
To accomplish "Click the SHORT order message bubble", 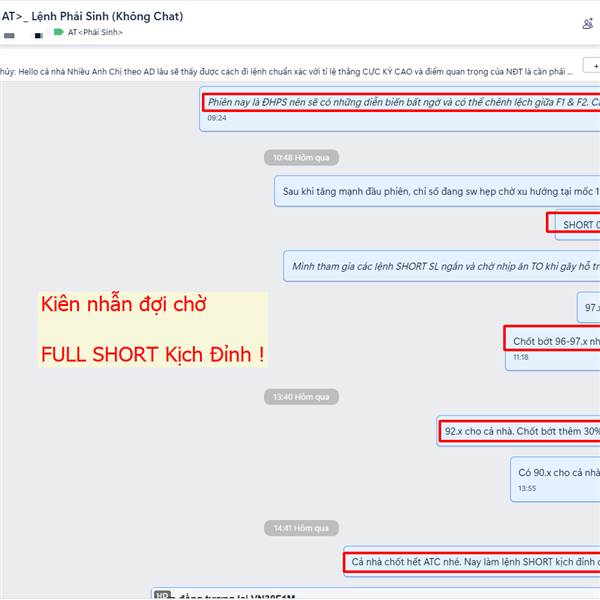I will (577, 225).
